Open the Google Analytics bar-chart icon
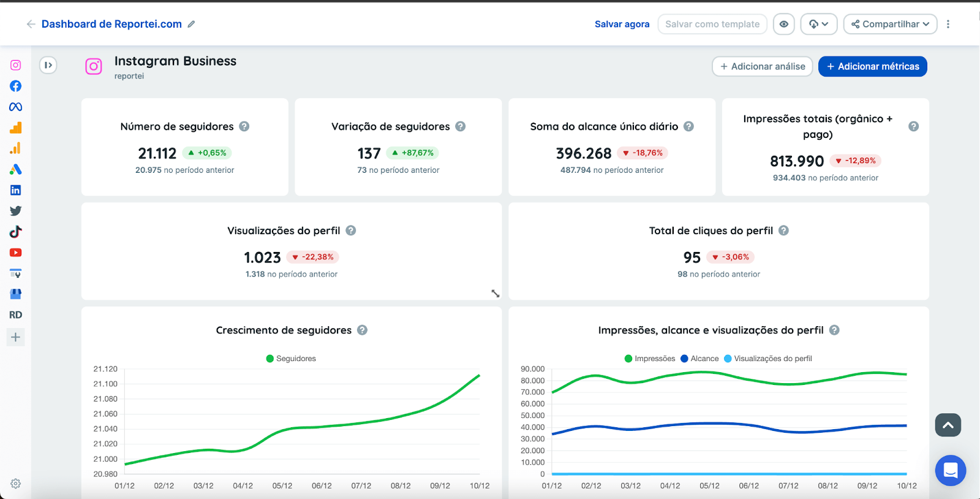Screen dimensions: 980x499 (x=16, y=148)
